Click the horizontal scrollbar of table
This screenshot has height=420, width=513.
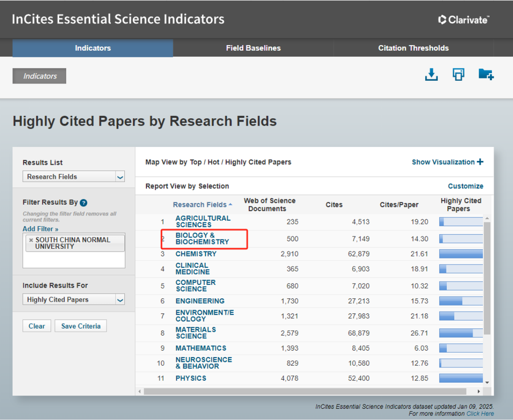tap(305, 391)
